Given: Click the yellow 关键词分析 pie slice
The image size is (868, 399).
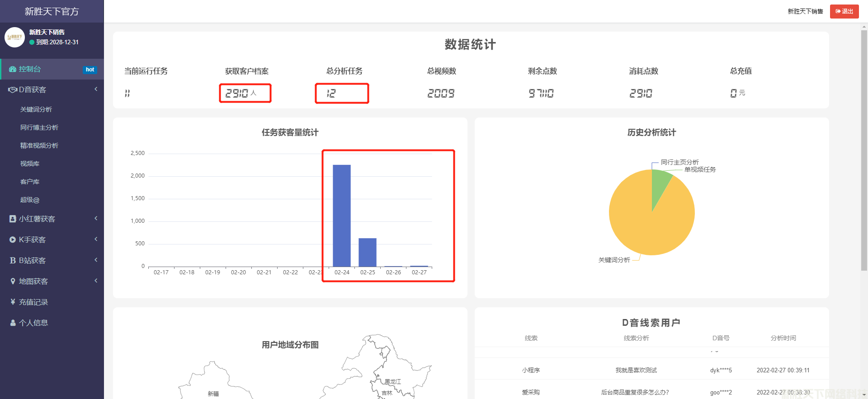Looking at the screenshot, I should 646,221.
